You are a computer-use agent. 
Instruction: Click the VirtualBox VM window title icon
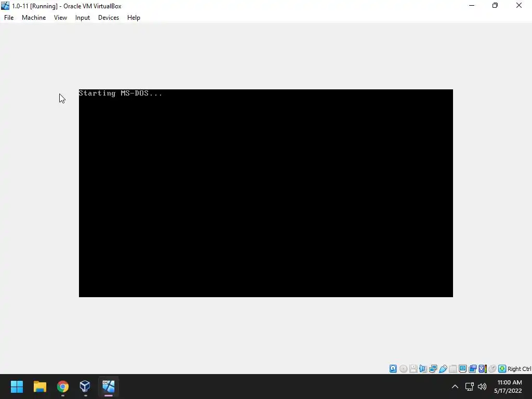click(x=5, y=6)
